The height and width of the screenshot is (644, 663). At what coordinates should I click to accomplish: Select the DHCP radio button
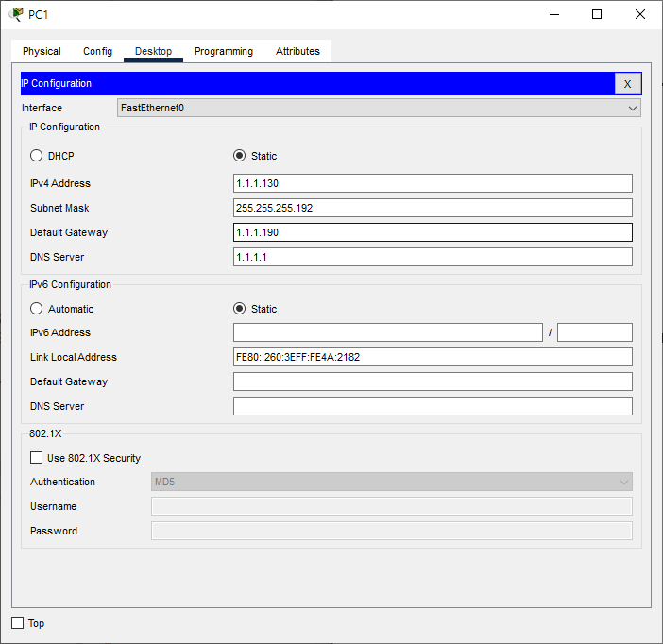coord(37,156)
